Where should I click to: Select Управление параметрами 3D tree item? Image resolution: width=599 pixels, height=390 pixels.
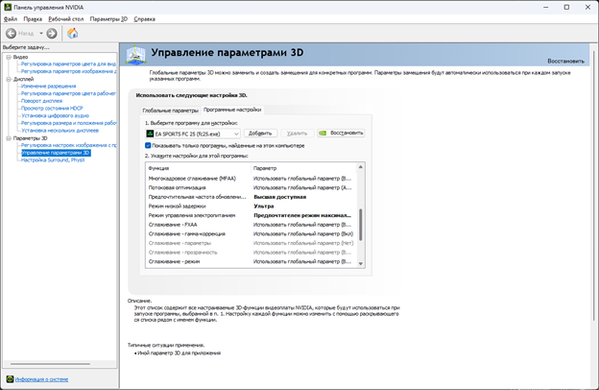(x=56, y=153)
